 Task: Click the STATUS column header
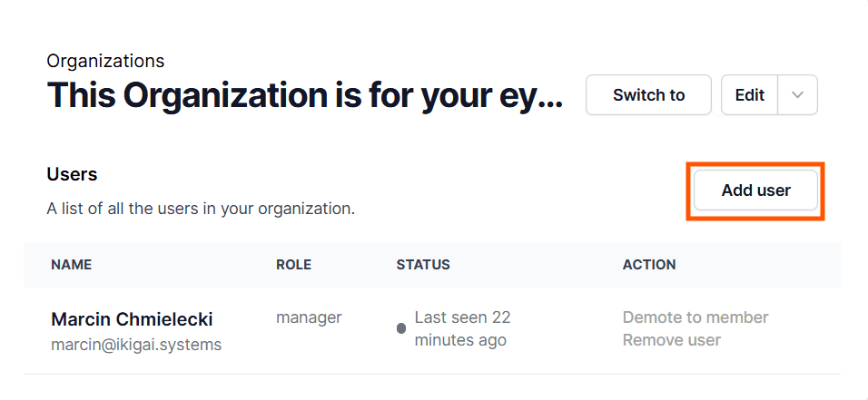(x=423, y=265)
